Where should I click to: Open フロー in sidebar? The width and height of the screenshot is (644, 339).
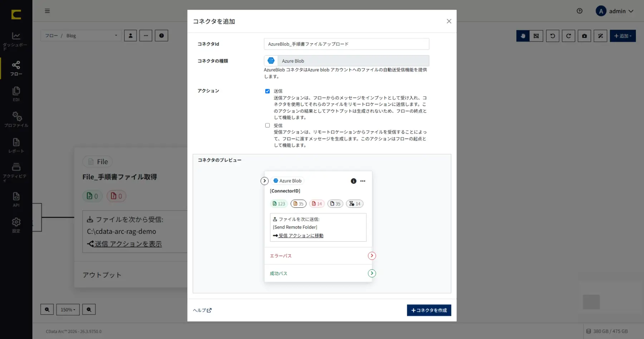point(16,68)
